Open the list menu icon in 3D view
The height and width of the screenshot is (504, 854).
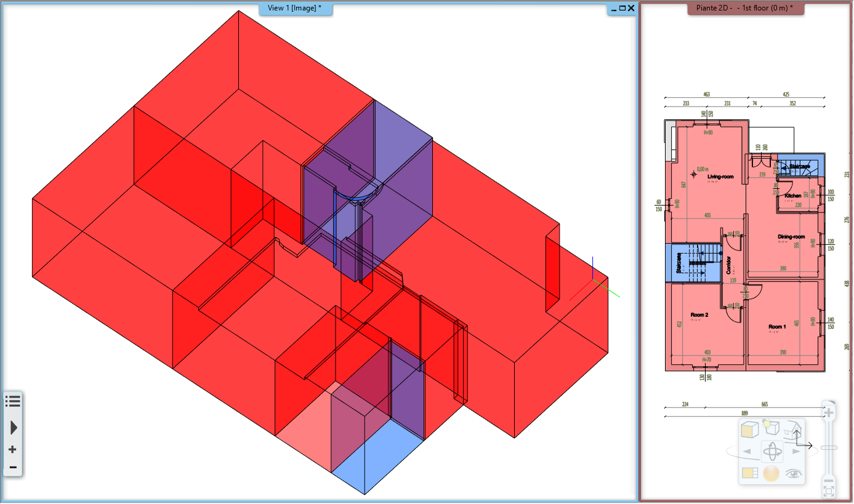(13, 402)
